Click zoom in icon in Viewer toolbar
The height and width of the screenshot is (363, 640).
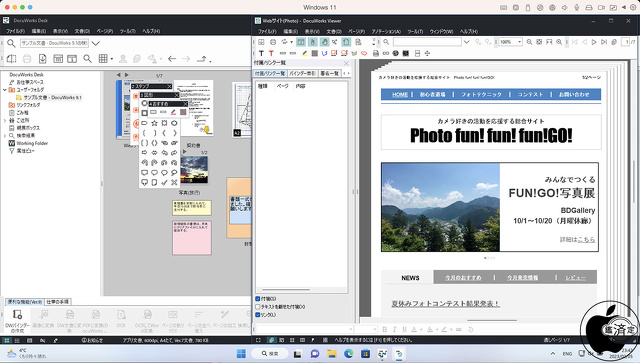click(x=559, y=42)
